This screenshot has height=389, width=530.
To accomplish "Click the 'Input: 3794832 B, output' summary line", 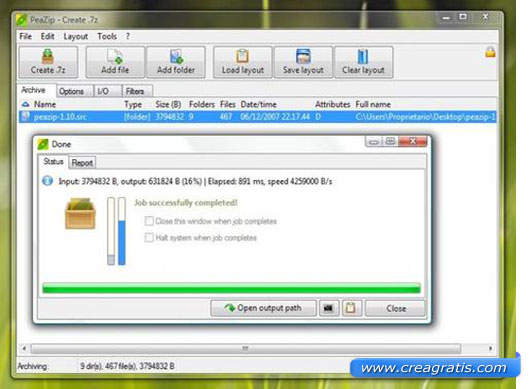I will pos(195,181).
